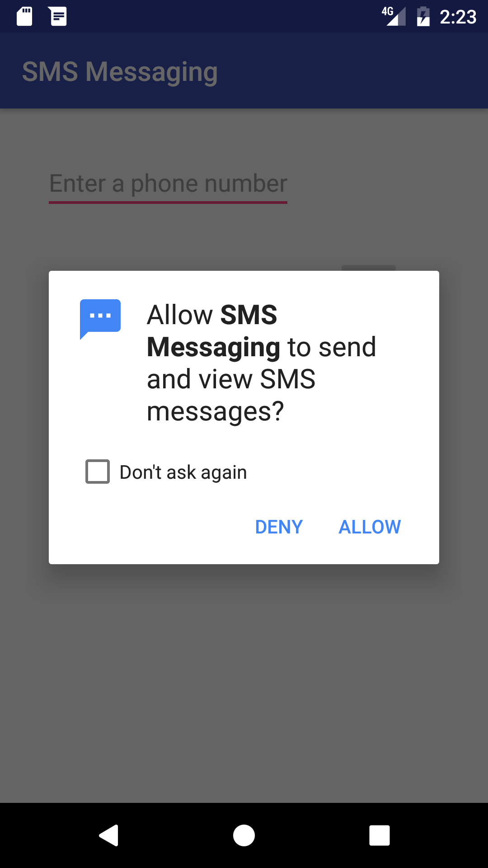Screen dimensions: 488x868
Task: Deny the SMS permission request
Action: pos(279,527)
